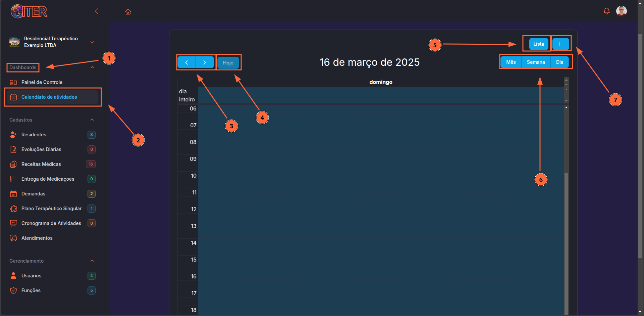Click the Funções count badge 5

click(92, 290)
